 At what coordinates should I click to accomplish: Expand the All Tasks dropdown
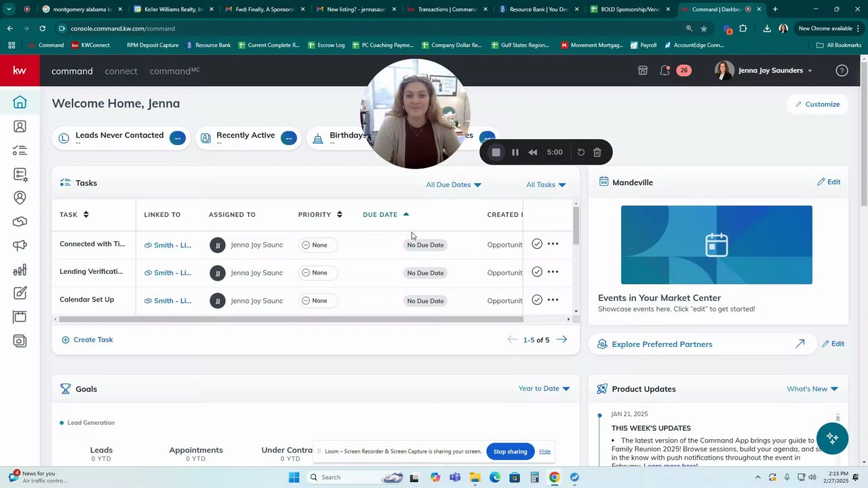pos(546,184)
